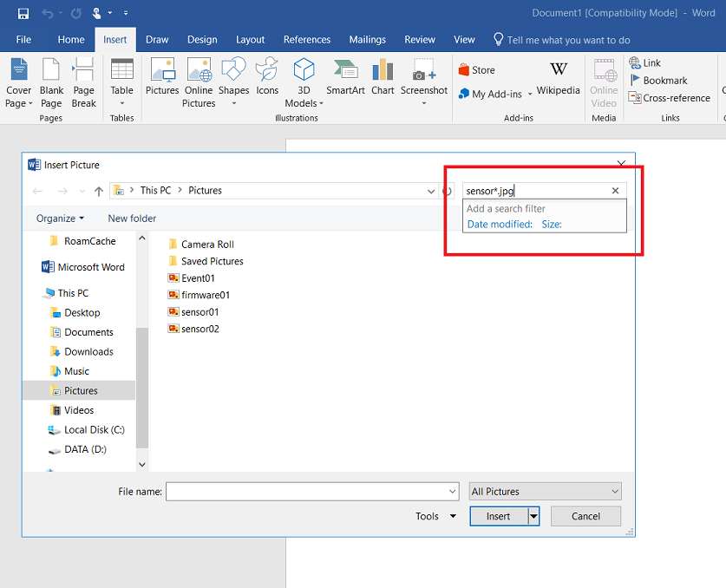
Task: Open the Saved Pictures folder
Action: [x=206, y=262]
